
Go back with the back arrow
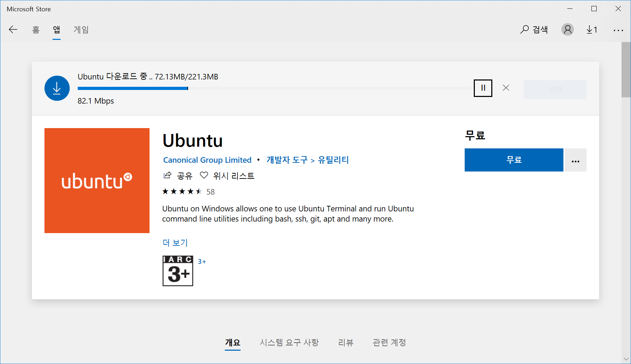pyautogui.click(x=13, y=30)
